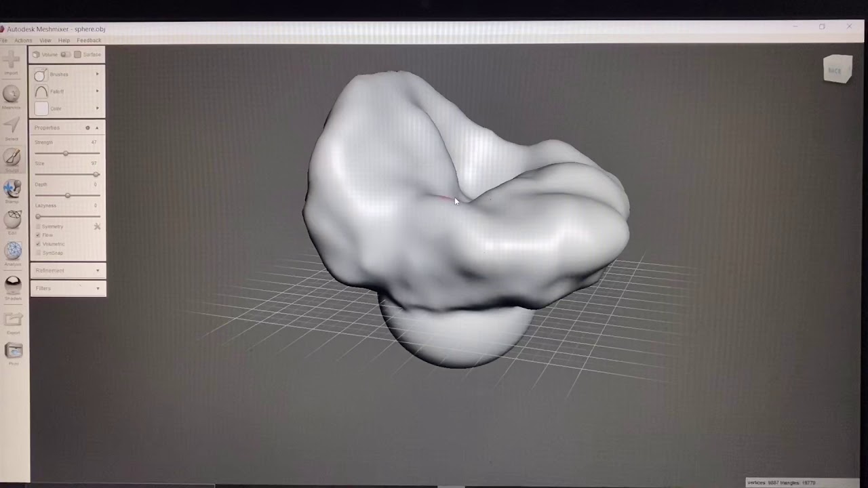Screen dimensions: 868x488
Task: Click the Size slider handle
Action: click(96, 174)
